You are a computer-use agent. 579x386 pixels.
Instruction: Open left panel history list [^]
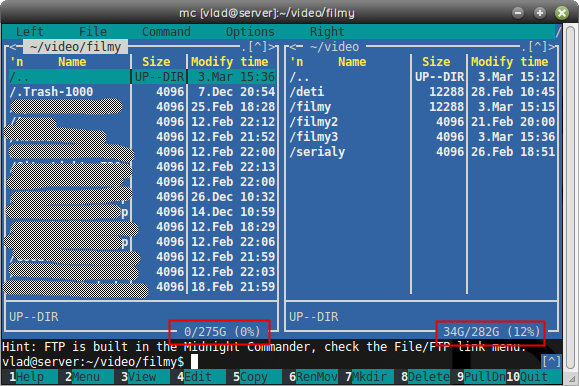coord(258,47)
